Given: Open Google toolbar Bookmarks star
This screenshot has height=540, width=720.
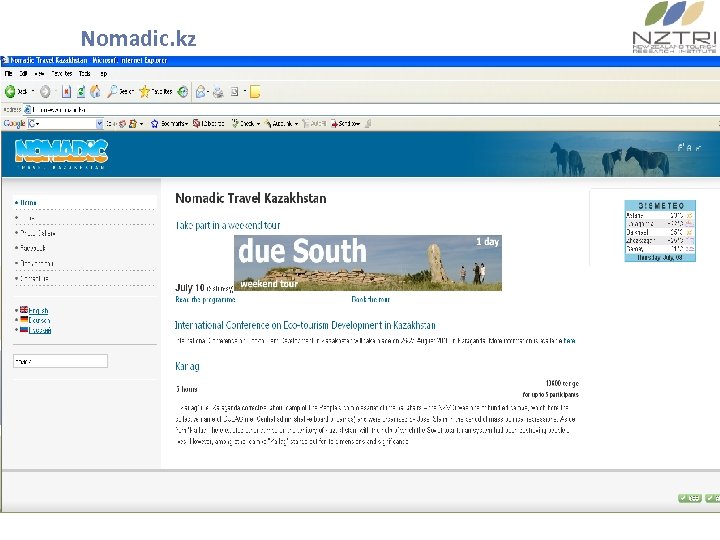Looking at the screenshot, I should (x=155, y=124).
